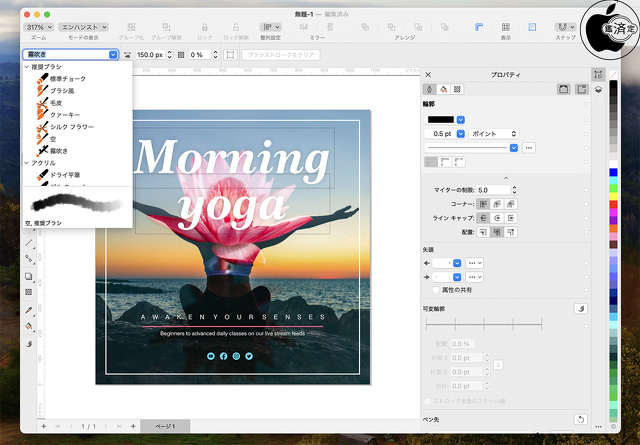Close the Properties panel with X

[429, 75]
